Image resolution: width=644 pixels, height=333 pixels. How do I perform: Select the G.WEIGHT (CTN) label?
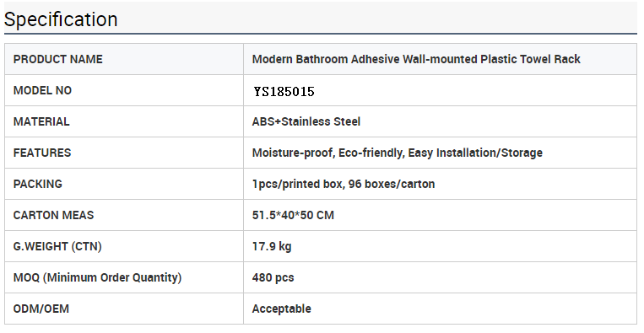click(x=57, y=246)
